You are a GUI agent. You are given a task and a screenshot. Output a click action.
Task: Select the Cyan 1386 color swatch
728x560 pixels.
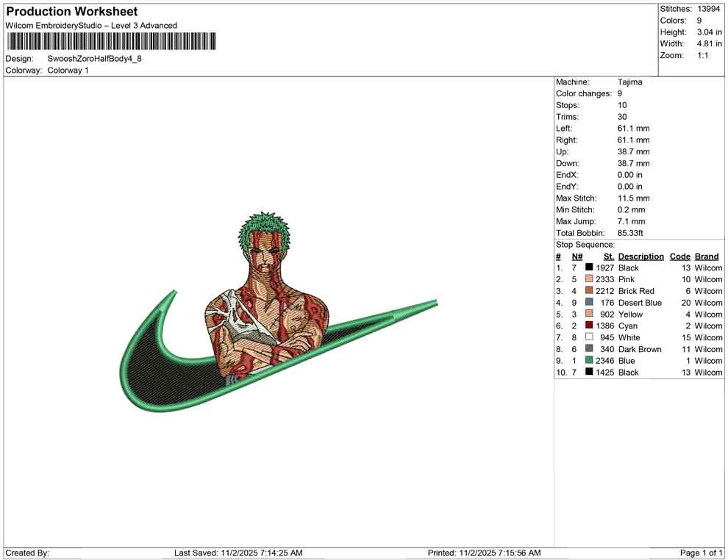click(x=588, y=326)
